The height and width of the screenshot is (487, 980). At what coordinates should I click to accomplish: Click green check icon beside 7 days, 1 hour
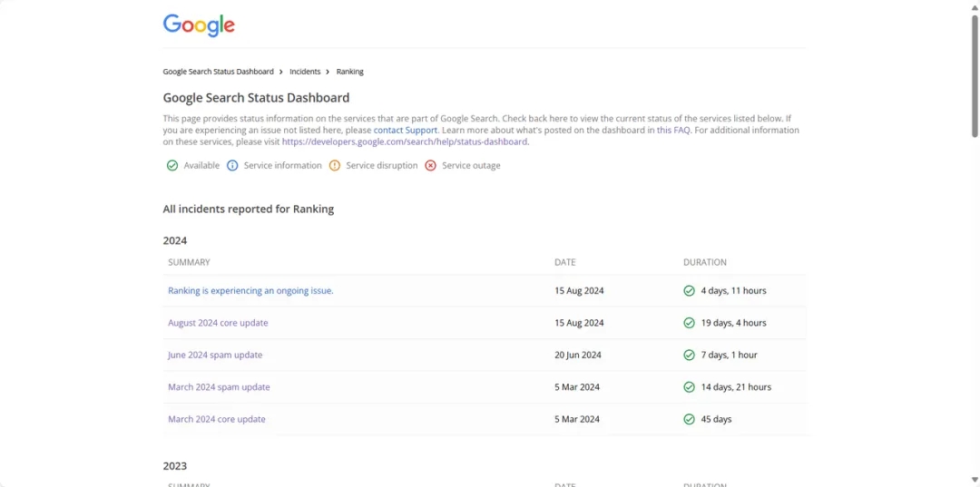(x=690, y=356)
